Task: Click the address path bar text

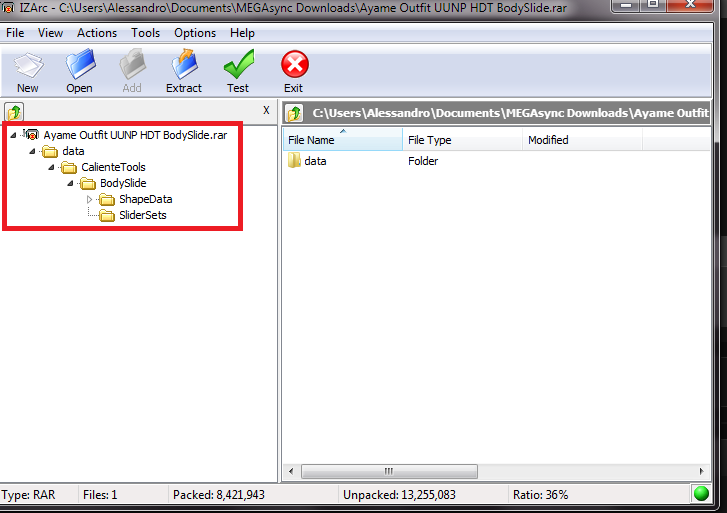Action: [x=510, y=113]
